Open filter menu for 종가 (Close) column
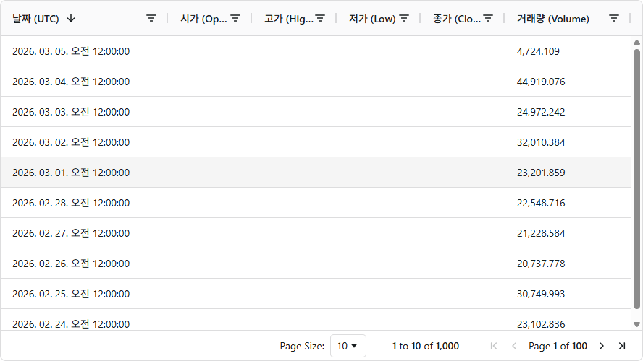643x361 pixels. click(x=488, y=18)
